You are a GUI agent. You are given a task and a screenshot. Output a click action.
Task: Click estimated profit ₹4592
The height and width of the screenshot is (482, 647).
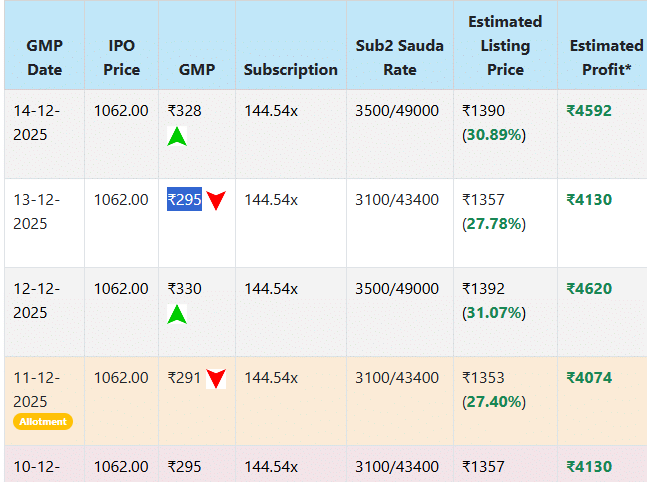(589, 111)
